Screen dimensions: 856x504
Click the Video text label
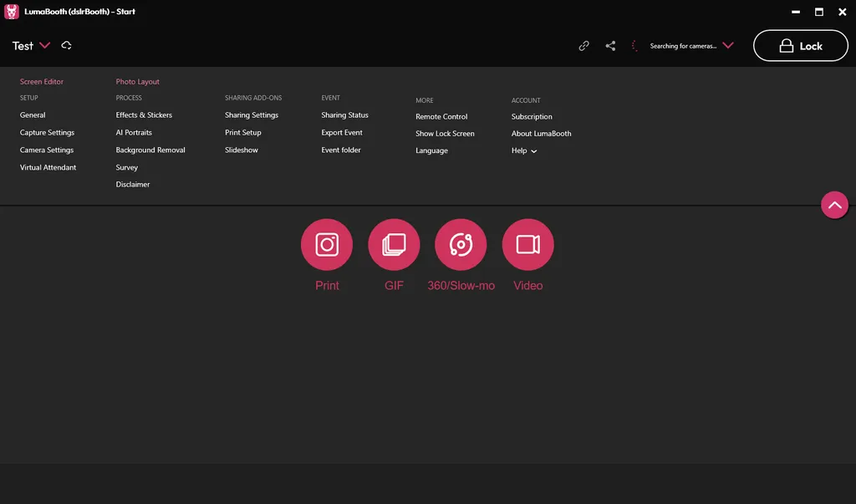[x=528, y=286]
